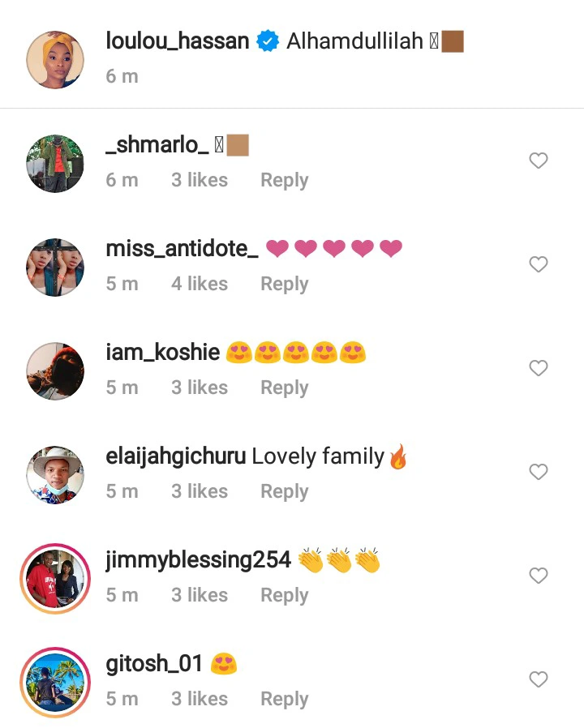Like the comment by _shmarlo_
The height and width of the screenshot is (728, 584).
coord(539,161)
